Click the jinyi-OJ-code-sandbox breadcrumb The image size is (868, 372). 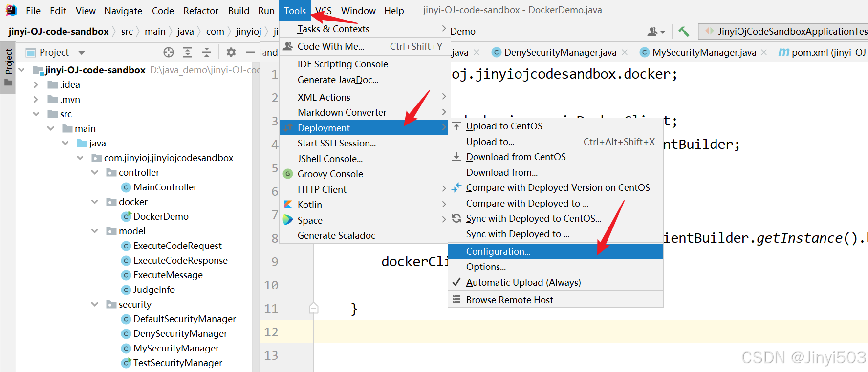tap(59, 32)
